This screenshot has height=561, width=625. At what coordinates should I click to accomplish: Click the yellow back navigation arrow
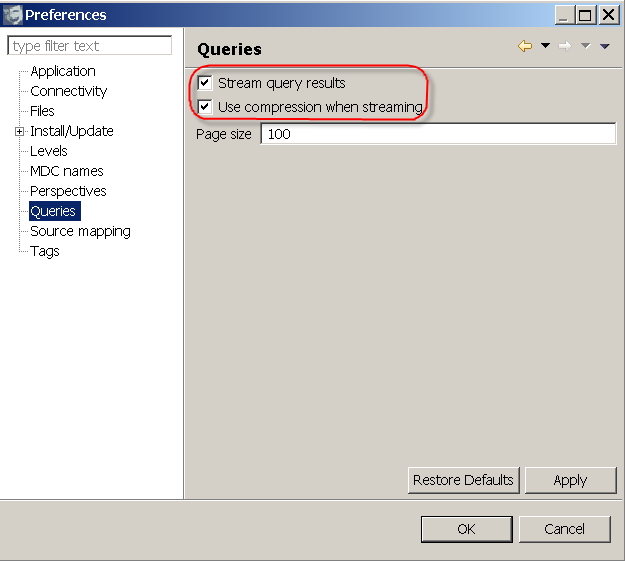point(525,46)
